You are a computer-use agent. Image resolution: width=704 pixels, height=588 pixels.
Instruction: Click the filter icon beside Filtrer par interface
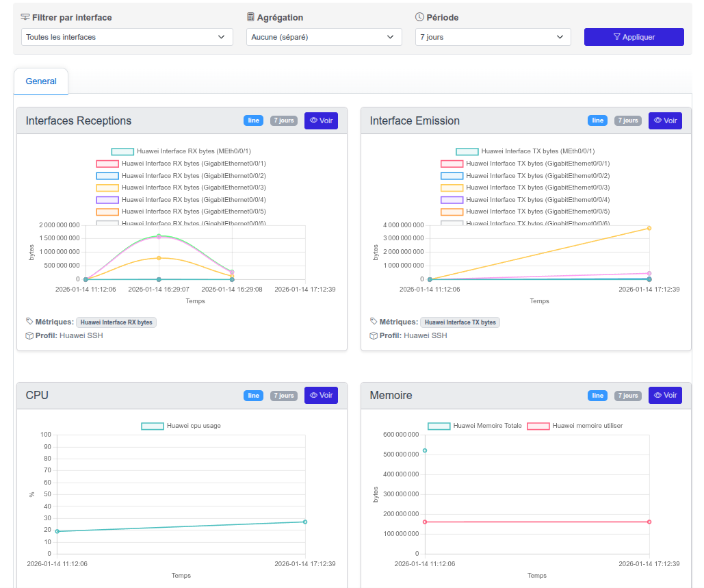click(25, 17)
